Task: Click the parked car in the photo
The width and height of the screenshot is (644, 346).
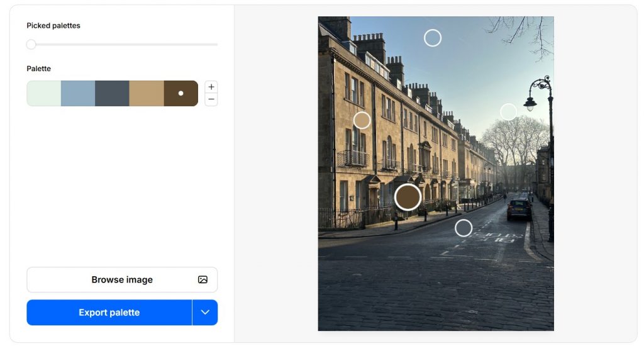Action: click(x=519, y=208)
